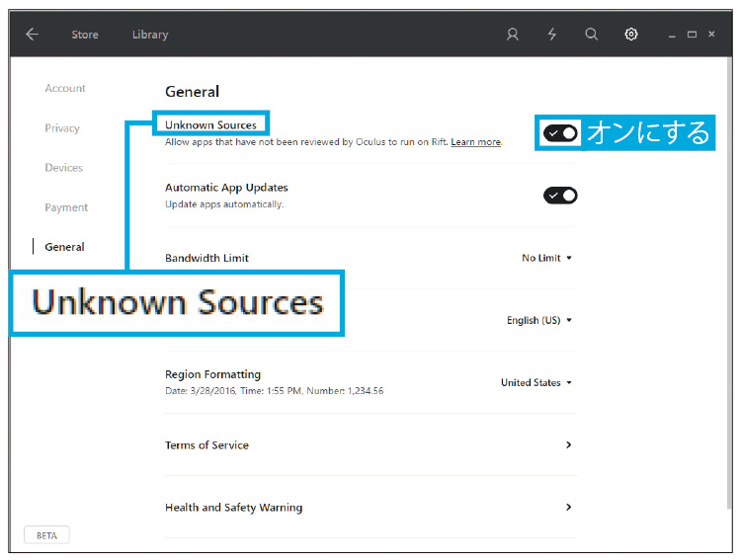
Task: Open the friends profile icon
Action: coord(512,35)
